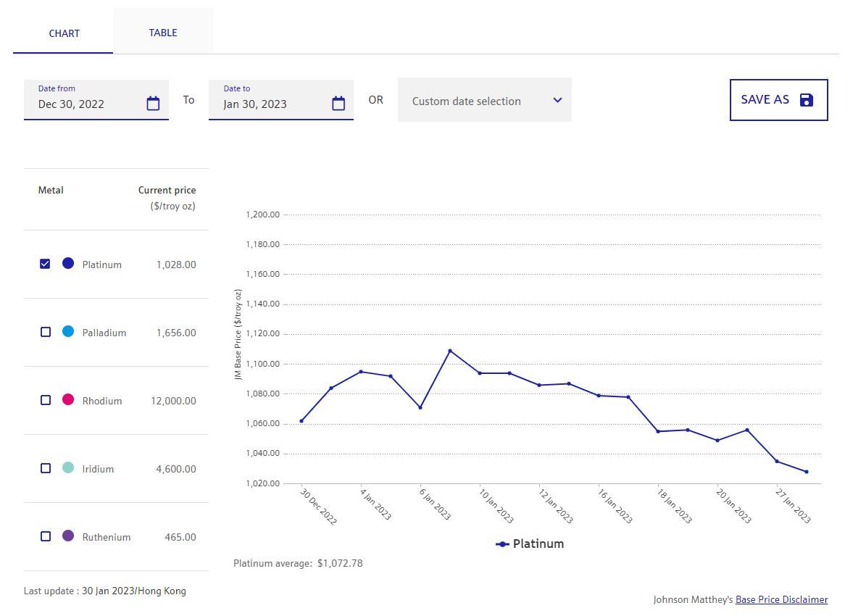The width and height of the screenshot is (853, 616).
Task: Click the Platinum legend marker below chart
Action: click(502, 544)
